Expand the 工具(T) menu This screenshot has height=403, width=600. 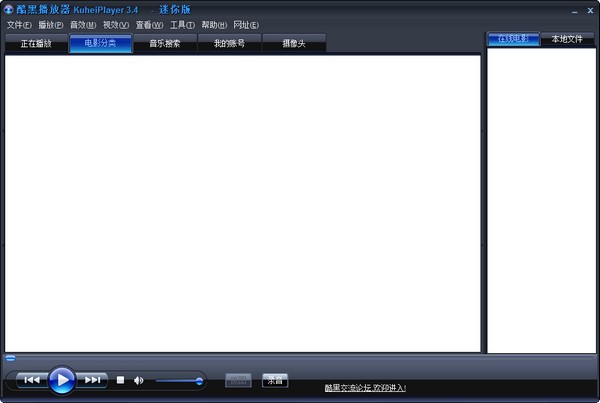tap(182, 24)
